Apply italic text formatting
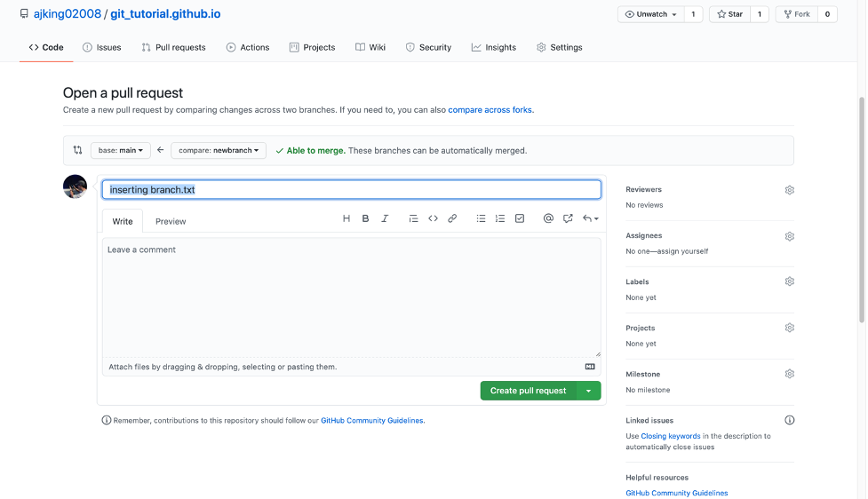This screenshot has height=499, width=868. 385,218
